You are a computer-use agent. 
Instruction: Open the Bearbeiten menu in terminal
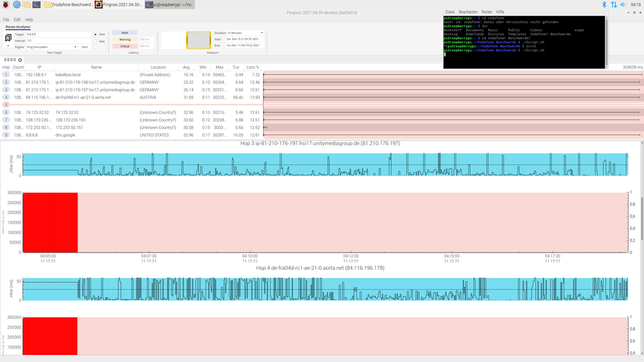(467, 12)
